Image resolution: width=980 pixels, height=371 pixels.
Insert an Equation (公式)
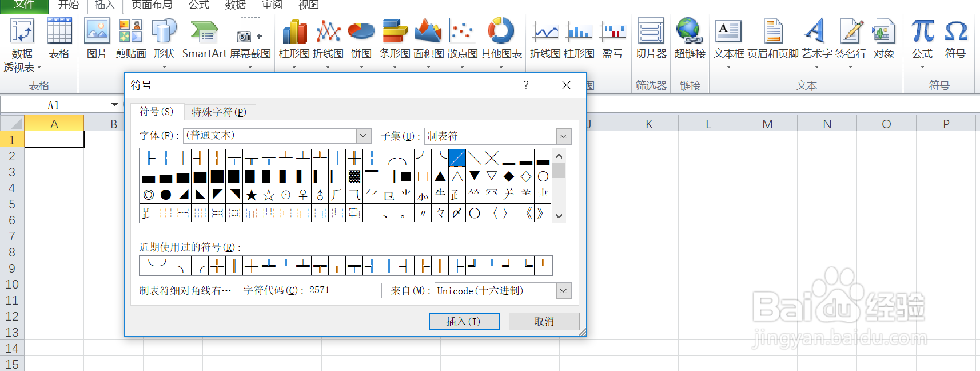tap(922, 43)
